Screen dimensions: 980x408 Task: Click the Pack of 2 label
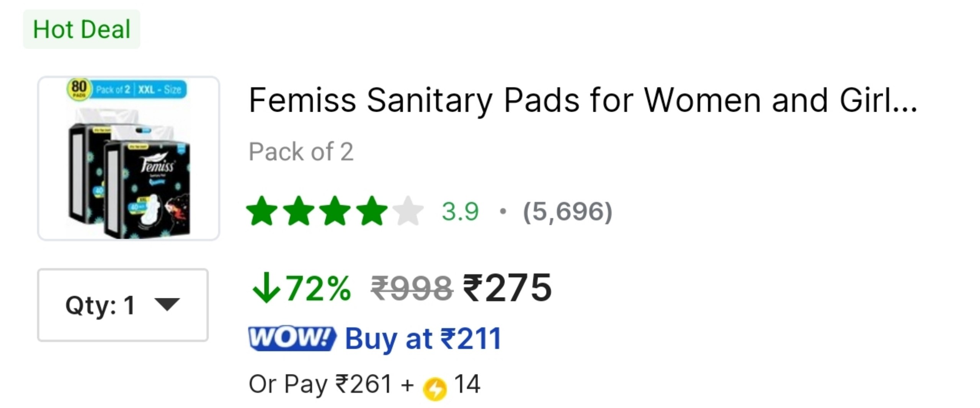pos(301,151)
